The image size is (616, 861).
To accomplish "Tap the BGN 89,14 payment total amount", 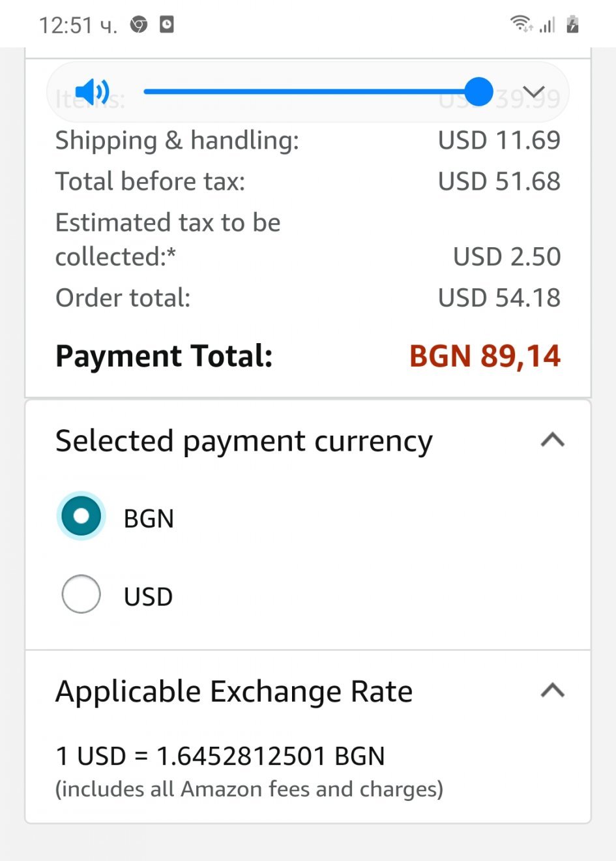I will 484,356.
